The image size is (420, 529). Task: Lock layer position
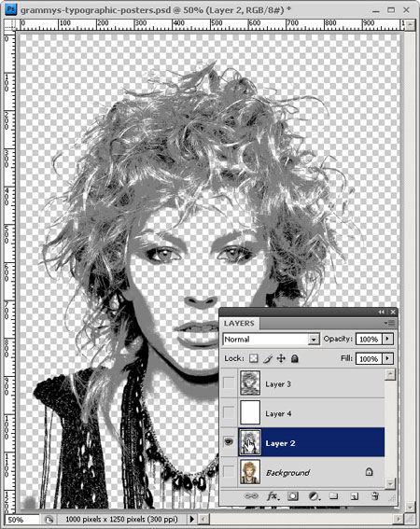point(281,358)
